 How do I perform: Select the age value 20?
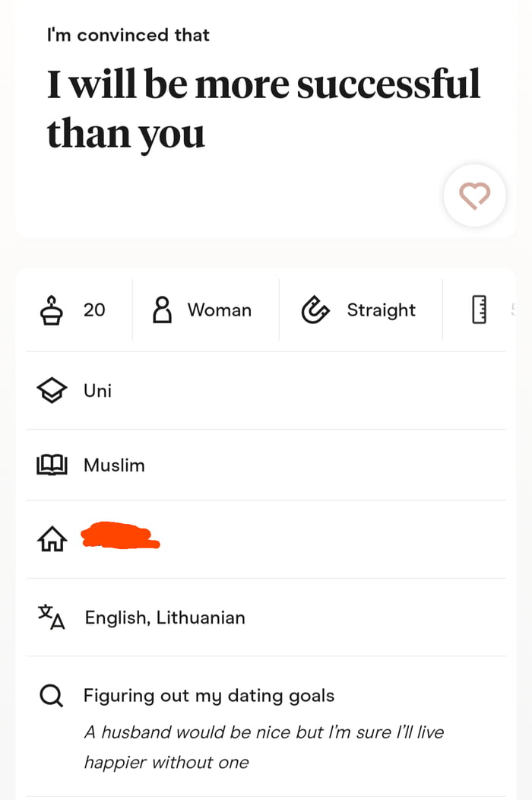point(94,310)
